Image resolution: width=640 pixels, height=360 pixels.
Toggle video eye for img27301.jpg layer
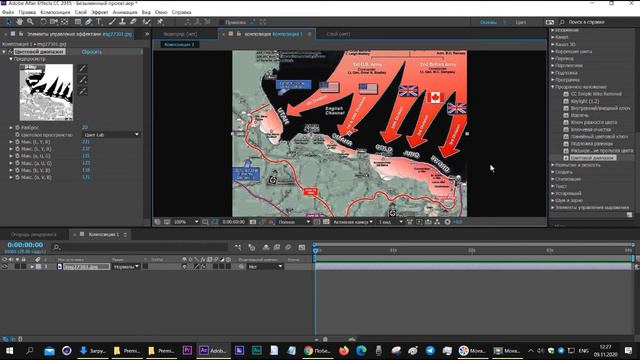[x=4, y=267]
